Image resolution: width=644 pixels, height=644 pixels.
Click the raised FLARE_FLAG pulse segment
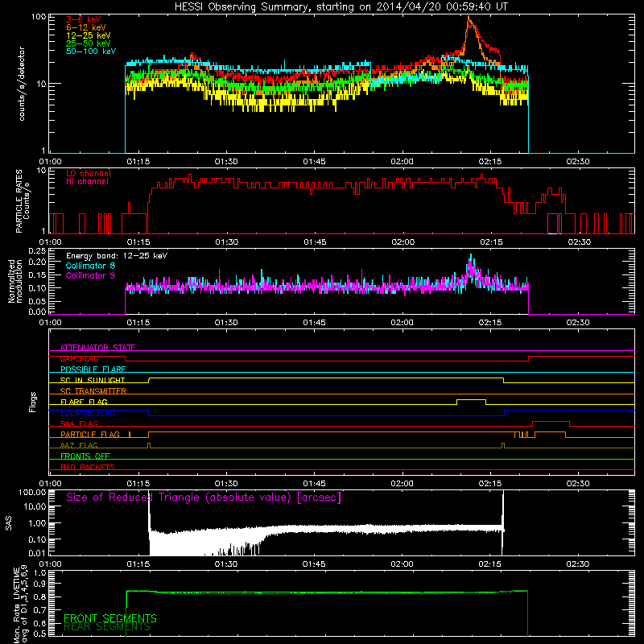point(471,399)
